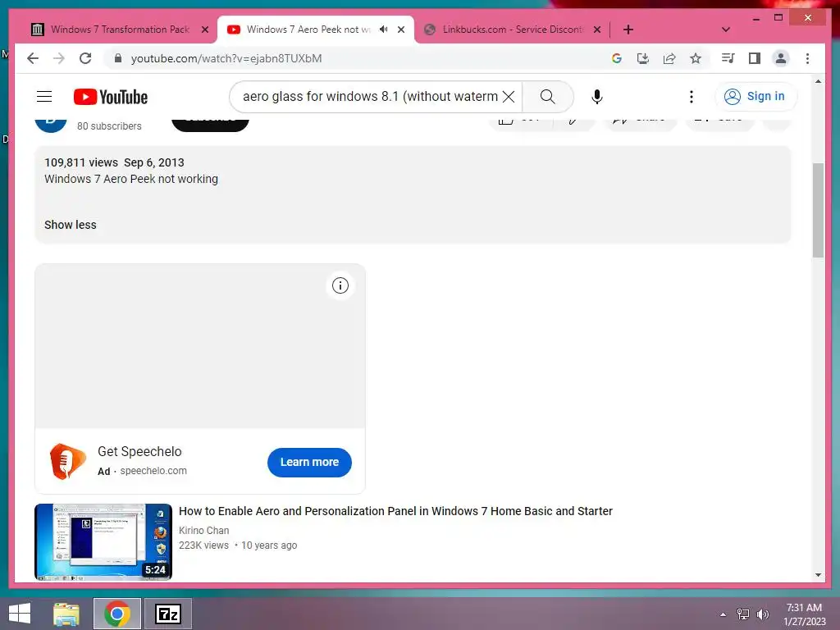The image size is (840, 630).
Task: Open How to Enable Aero video title
Action: coord(395,511)
